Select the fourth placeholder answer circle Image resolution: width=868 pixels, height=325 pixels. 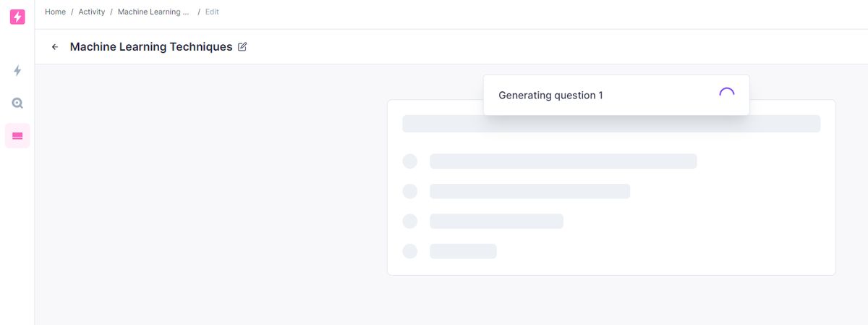click(409, 251)
